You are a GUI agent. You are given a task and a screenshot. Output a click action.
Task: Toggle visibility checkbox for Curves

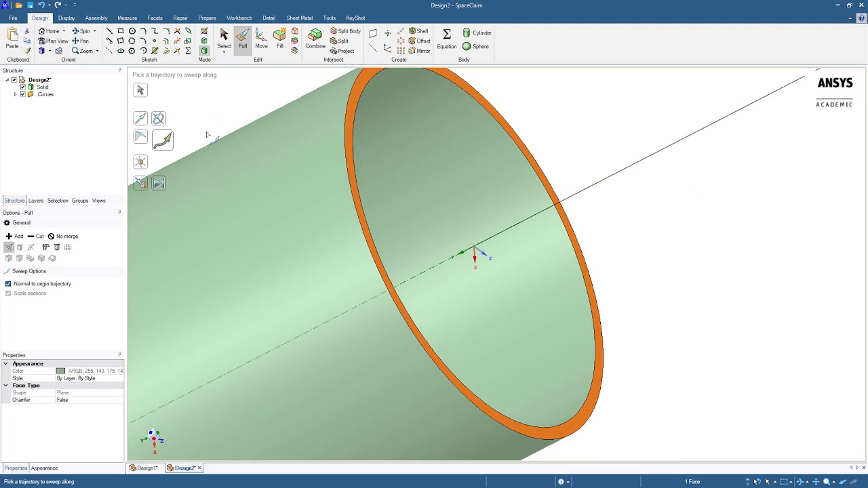click(x=22, y=94)
